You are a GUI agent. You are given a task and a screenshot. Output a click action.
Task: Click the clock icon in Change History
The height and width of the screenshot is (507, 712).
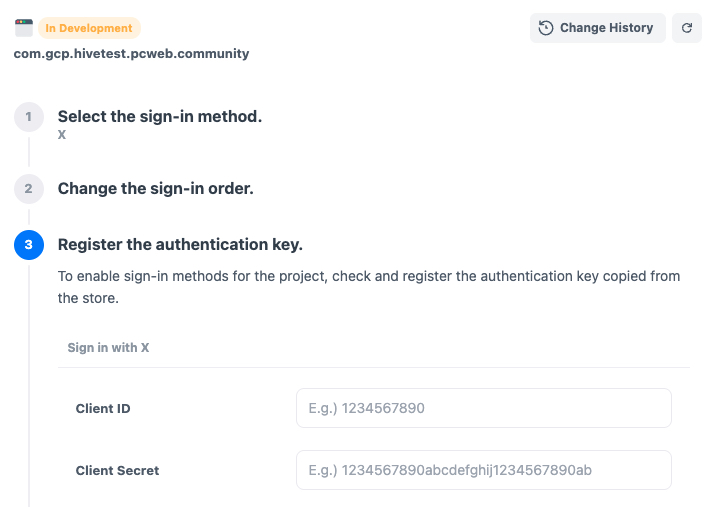coord(546,28)
